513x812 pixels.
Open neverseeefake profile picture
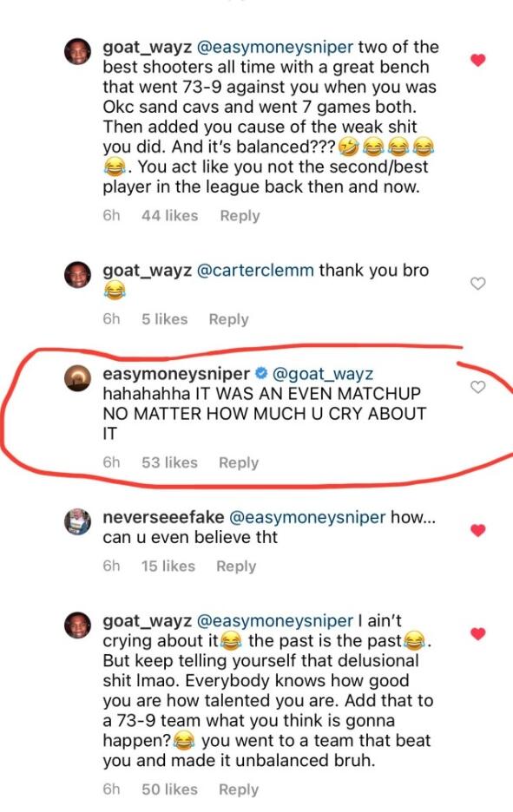tap(78, 521)
